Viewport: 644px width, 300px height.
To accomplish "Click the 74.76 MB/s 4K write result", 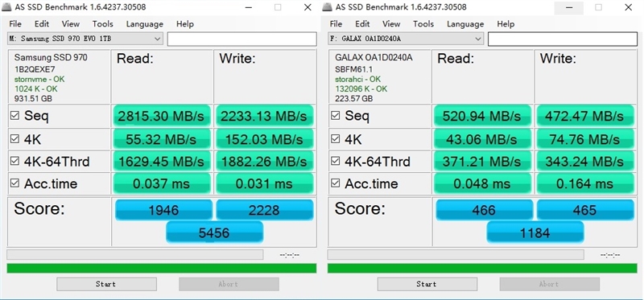I will [x=585, y=139].
